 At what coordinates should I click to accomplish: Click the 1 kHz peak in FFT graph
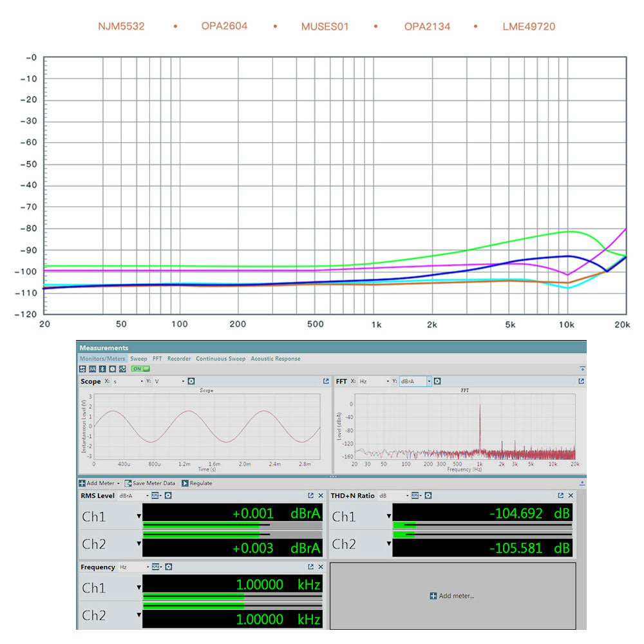click(x=479, y=425)
